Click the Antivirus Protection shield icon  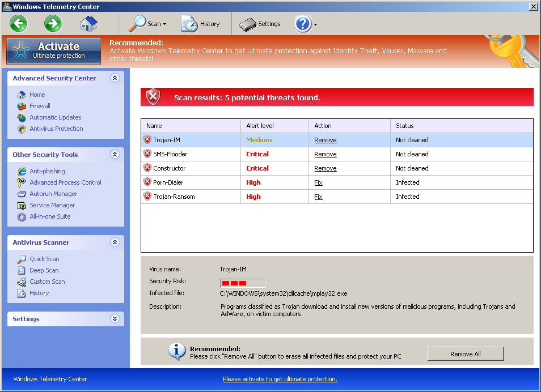(22, 129)
